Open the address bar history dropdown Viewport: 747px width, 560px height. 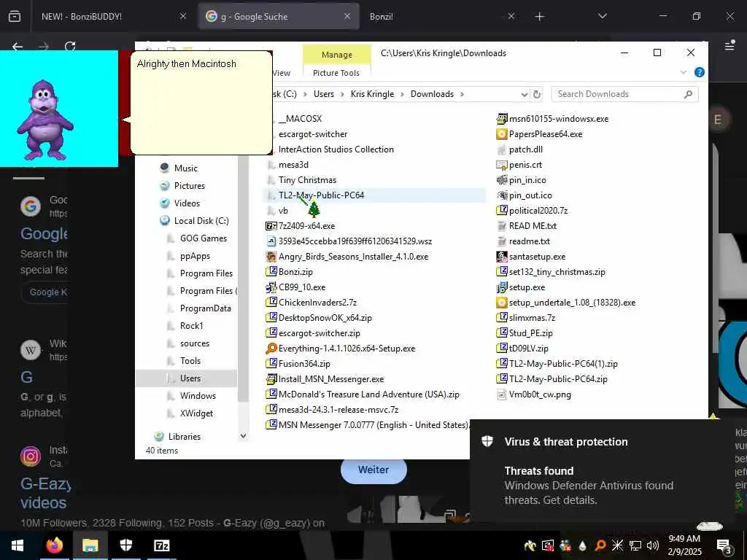pyautogui.click(x=524, y=94)
